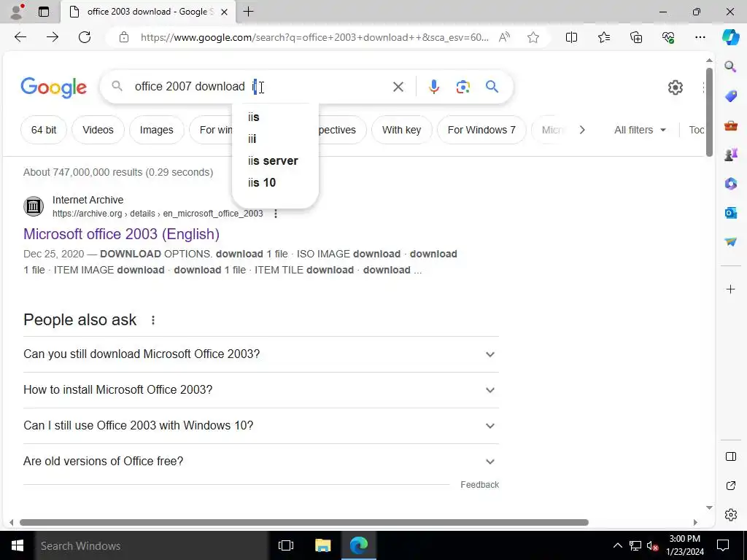Open sidebar Games chess icon
Image resolution: width=747 pixels, height=560 pixels.
(x=730, y=155)
